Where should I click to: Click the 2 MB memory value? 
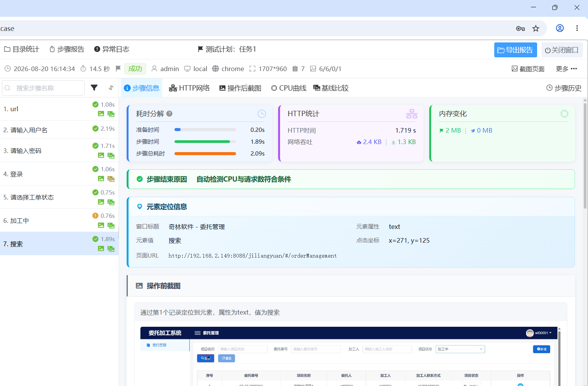(450, 130)
